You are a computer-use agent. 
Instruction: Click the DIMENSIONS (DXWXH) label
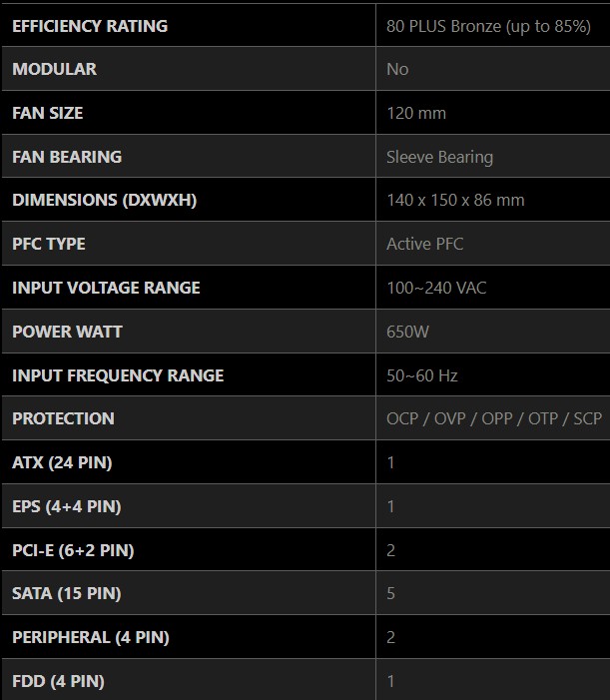(105, 200)
